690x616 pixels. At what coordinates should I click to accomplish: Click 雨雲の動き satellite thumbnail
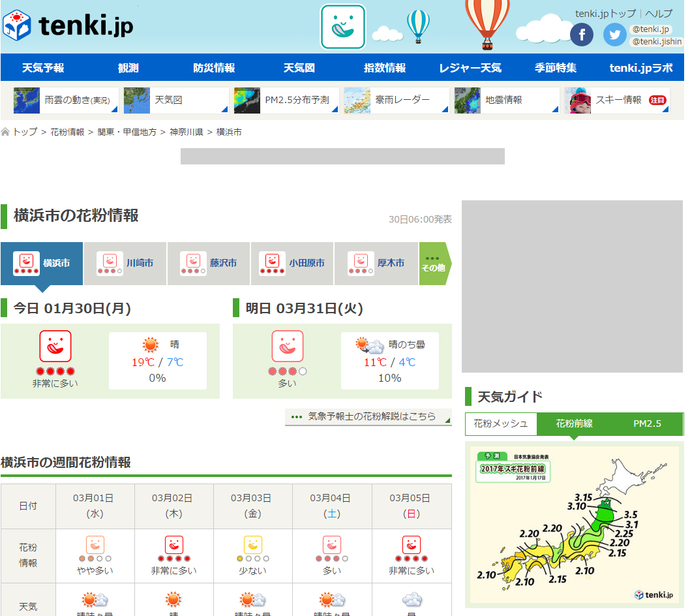(x=26, y=100)
